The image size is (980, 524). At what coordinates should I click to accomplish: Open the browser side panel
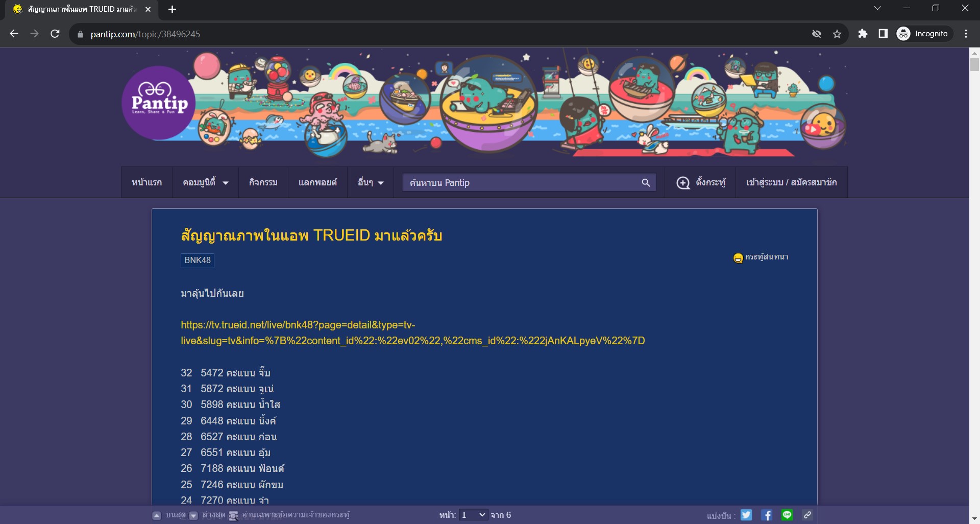point(883,34)
